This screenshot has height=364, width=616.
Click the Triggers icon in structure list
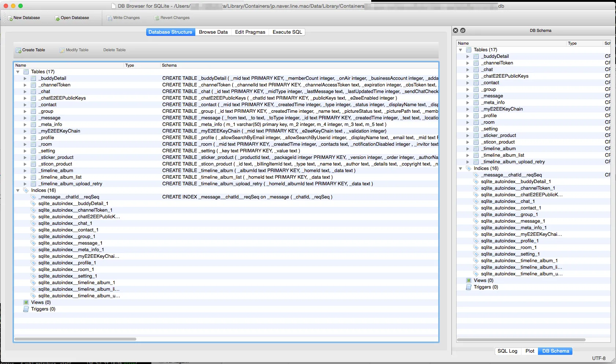point(26,309)
